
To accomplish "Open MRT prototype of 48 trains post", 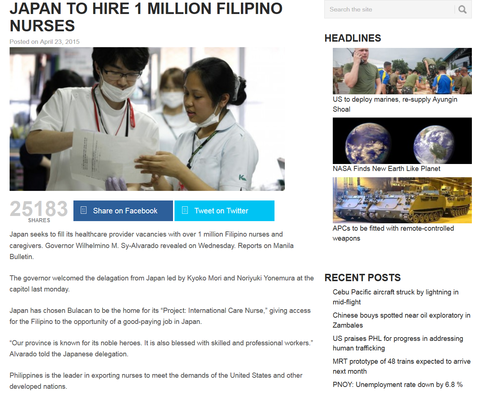I will click(401, 366).
